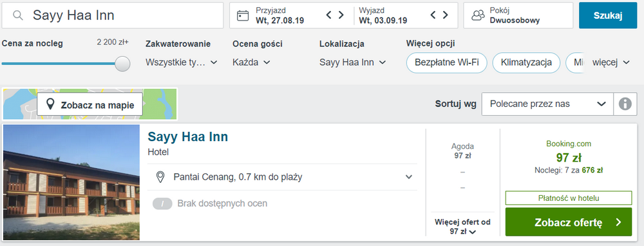Click the 2 200 zł+ price value
This screenshot has width=644, height=246.
113,42
